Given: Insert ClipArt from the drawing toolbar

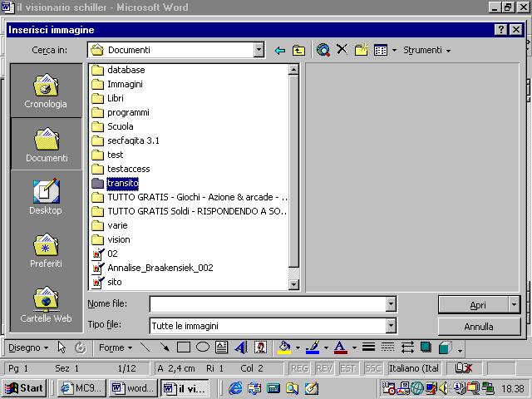Looking at the screenshot, I should coord(260,347).
